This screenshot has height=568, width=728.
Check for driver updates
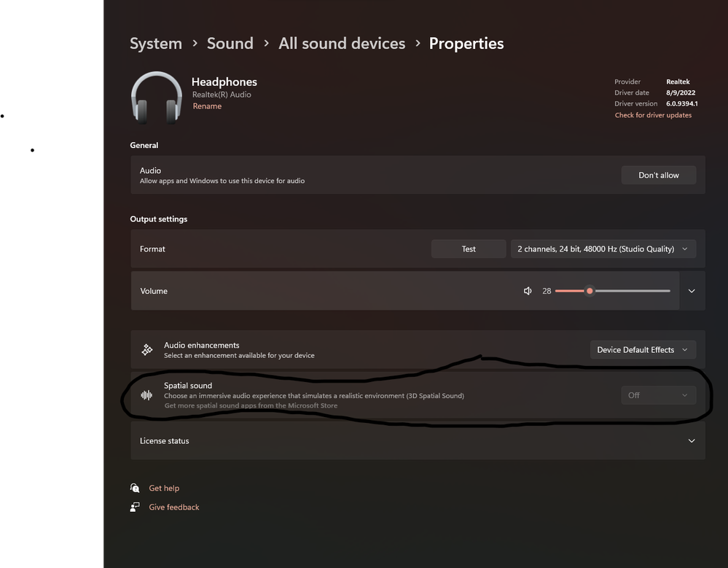[x=652, y=114]
